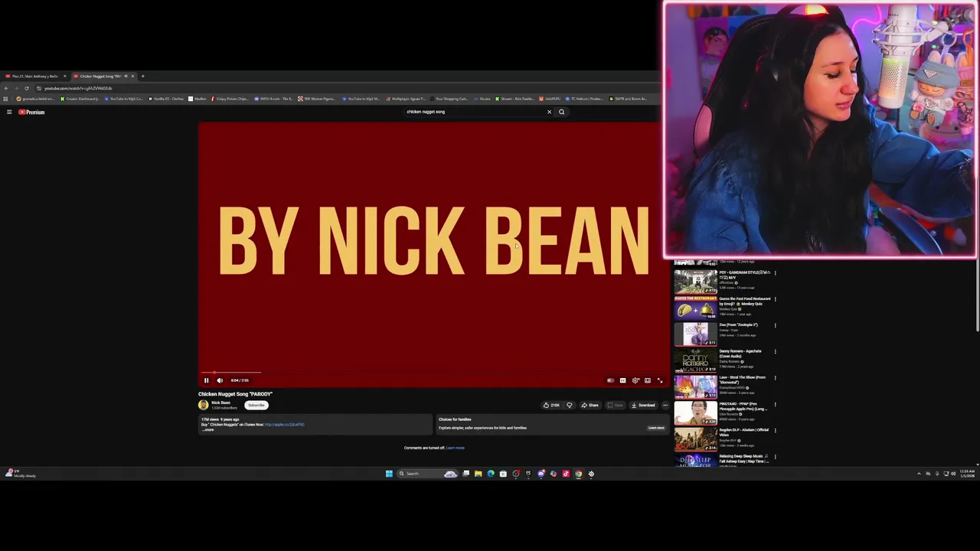Open the browser apps grid icon in the bookmarks bar
Image resolution: width=980 pixels, height=551 pixels.
coord(5,99)
